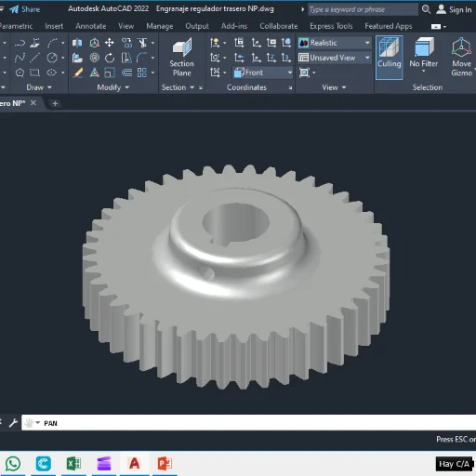Click the search magnifier icon
This screenshot has height=476, width=476.
click(426, 9)
